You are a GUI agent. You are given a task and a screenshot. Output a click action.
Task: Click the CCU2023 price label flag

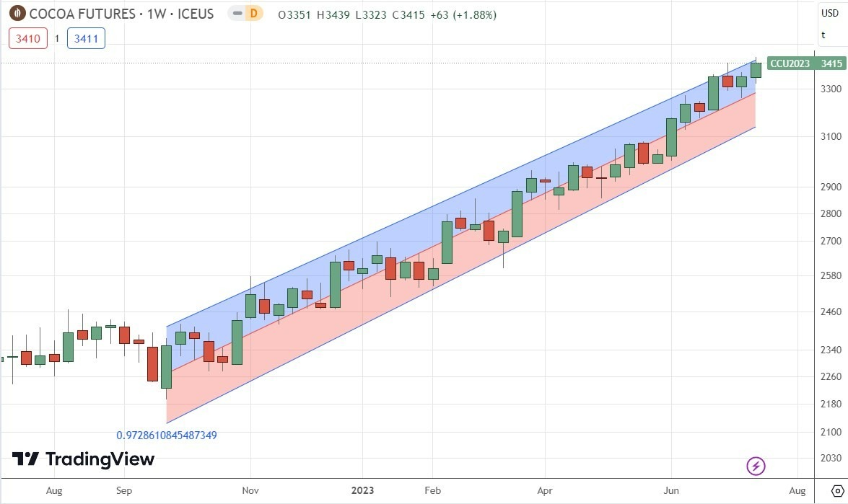pyautogui.click(x=803, y=63)
